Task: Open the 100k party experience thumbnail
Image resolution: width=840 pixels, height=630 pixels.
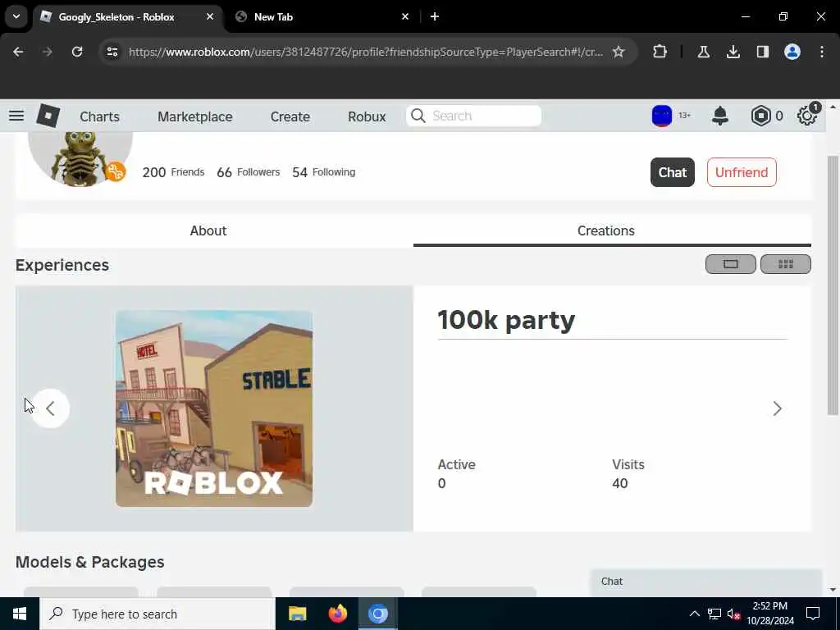Action: pyautogui.click(x=214, y=409)
